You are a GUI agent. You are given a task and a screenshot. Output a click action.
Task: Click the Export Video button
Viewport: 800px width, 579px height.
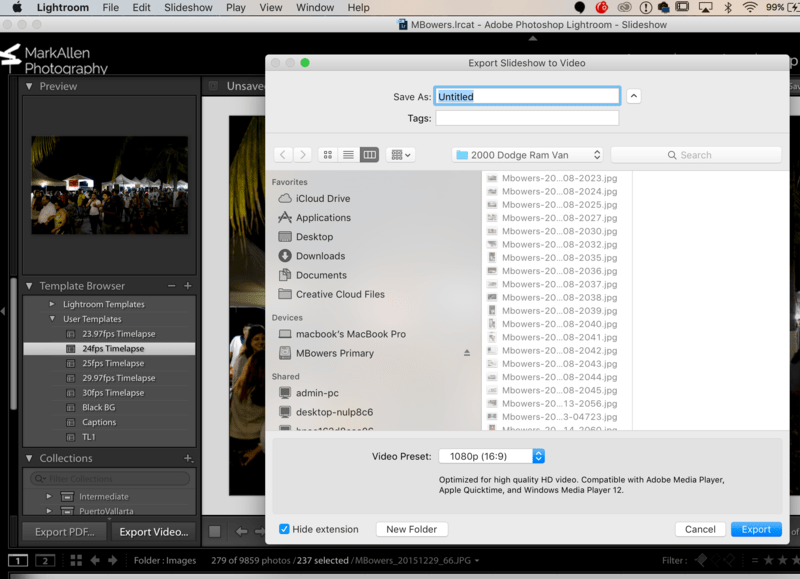tap(153, 531)
